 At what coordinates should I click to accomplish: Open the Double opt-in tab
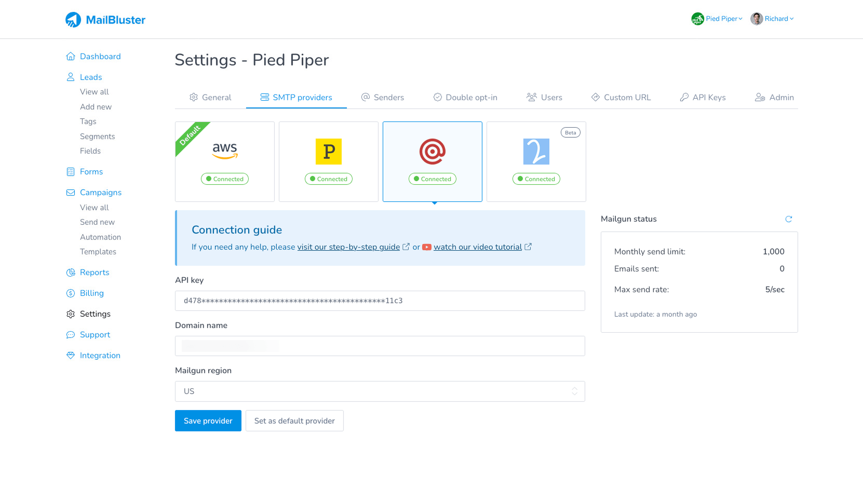465,98
